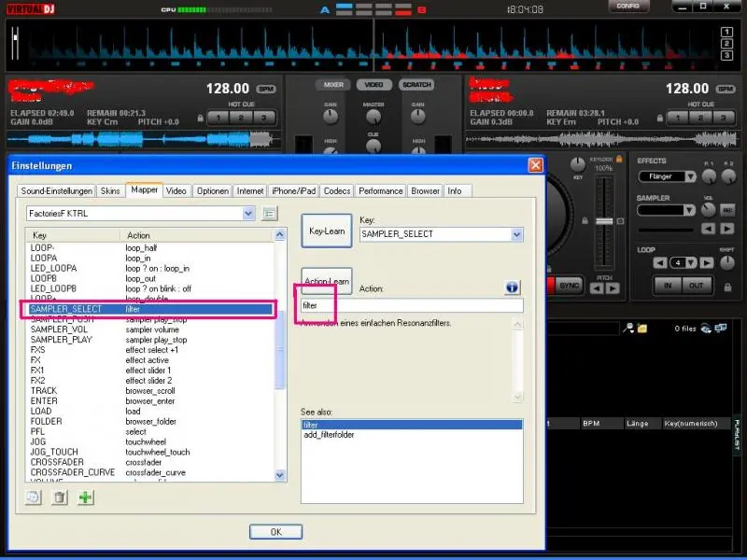Click the blue info icon beside Action
The height and width of the screenshot is (560, 747).
(x=512, y=287)
